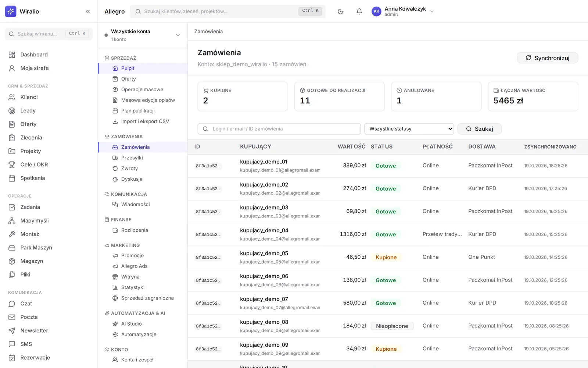Click the Mapy myśli icon
588x368 pixels.
click(12, 221)
